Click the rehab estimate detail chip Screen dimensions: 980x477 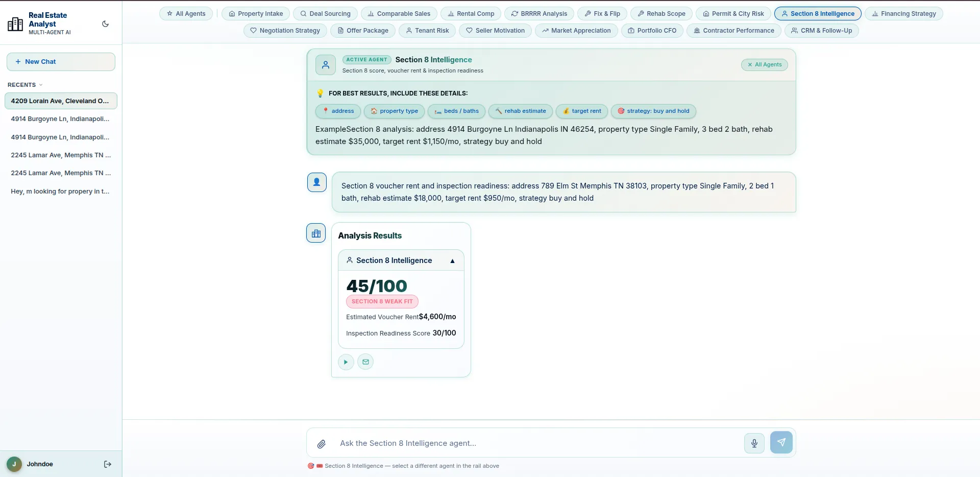[520, 111]
